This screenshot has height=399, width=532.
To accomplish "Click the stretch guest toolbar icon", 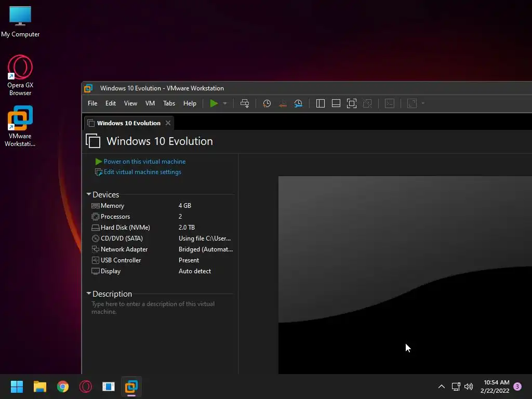I will point(412,103).
